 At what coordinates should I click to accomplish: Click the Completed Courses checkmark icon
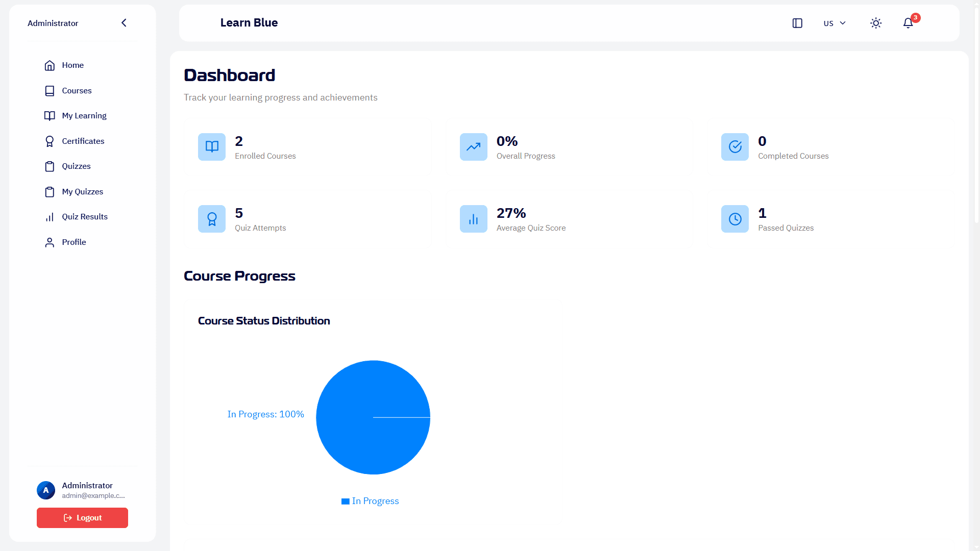[735, 147]
